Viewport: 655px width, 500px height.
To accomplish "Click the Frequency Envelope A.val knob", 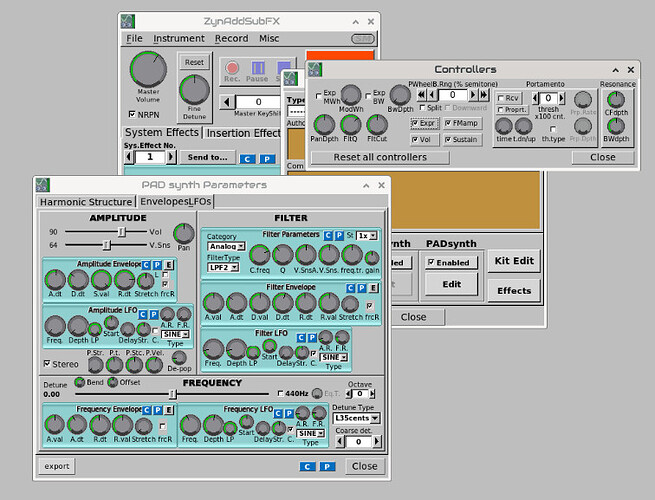I will pyautogui.click(x=55, y=425).
